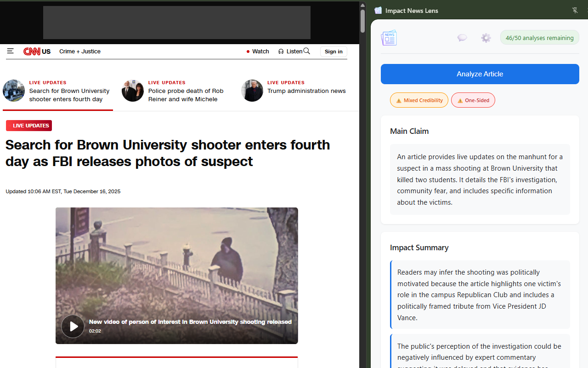Click the red LIVE UPDATES label above headline

(x=29, y=126)
